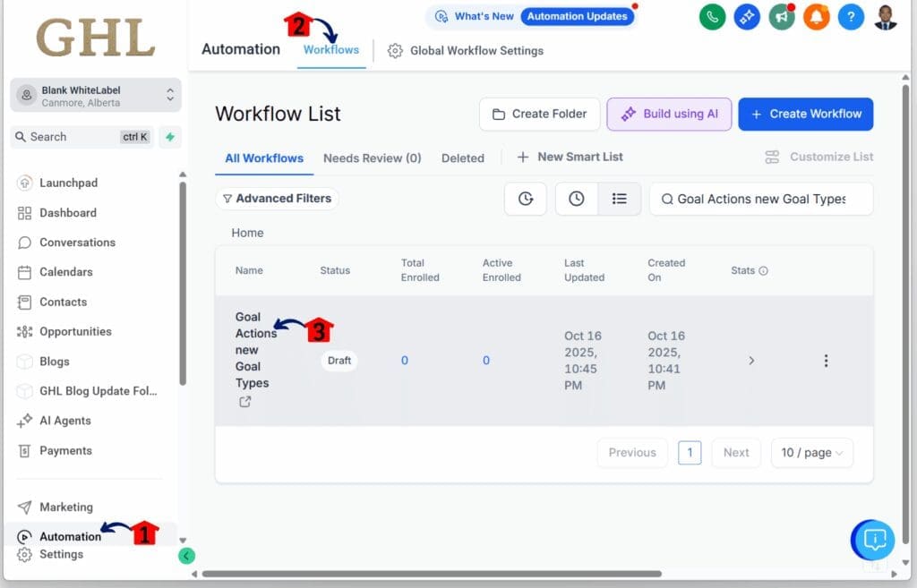Click the Create Workflow button

805,114
